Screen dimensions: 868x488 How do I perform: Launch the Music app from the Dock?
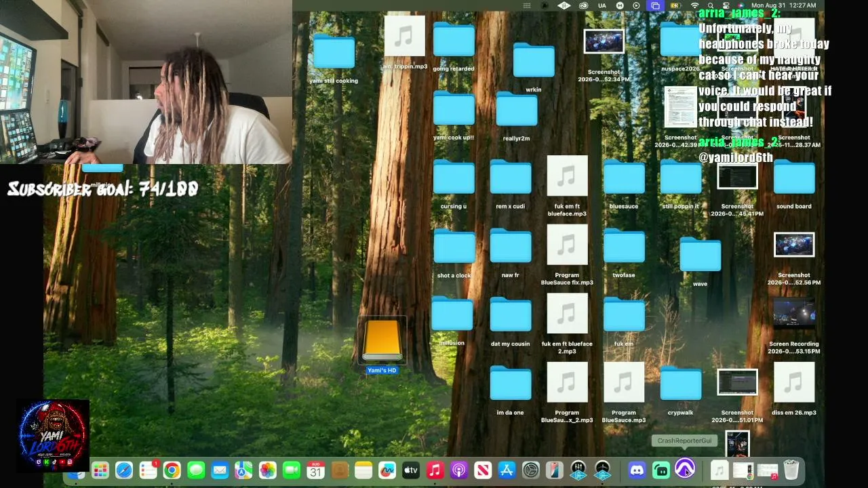coord(435,470)
